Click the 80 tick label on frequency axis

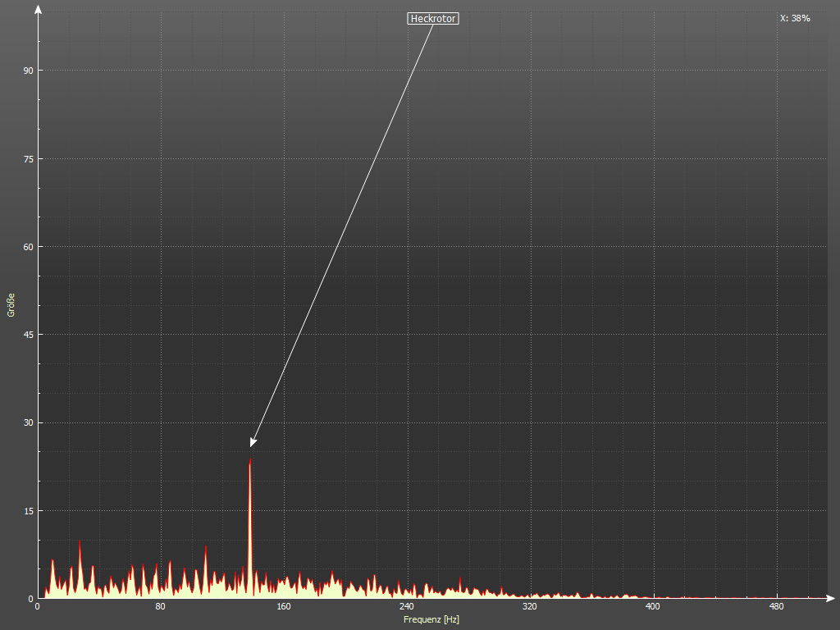point(161,607)
